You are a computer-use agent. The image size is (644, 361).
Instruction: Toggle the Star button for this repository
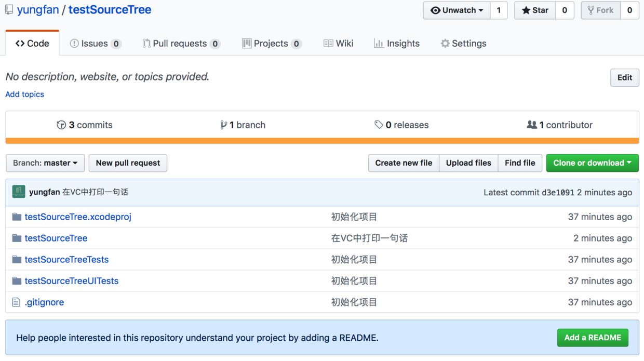[535, 10]
